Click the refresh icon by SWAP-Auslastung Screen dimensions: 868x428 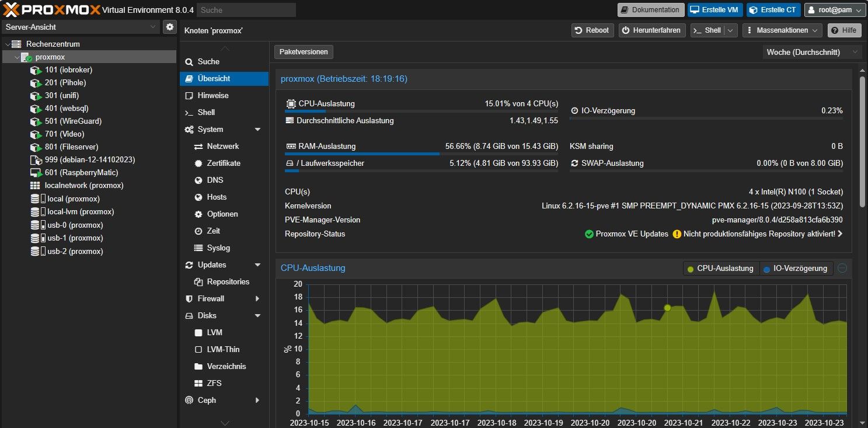[574, 163]
